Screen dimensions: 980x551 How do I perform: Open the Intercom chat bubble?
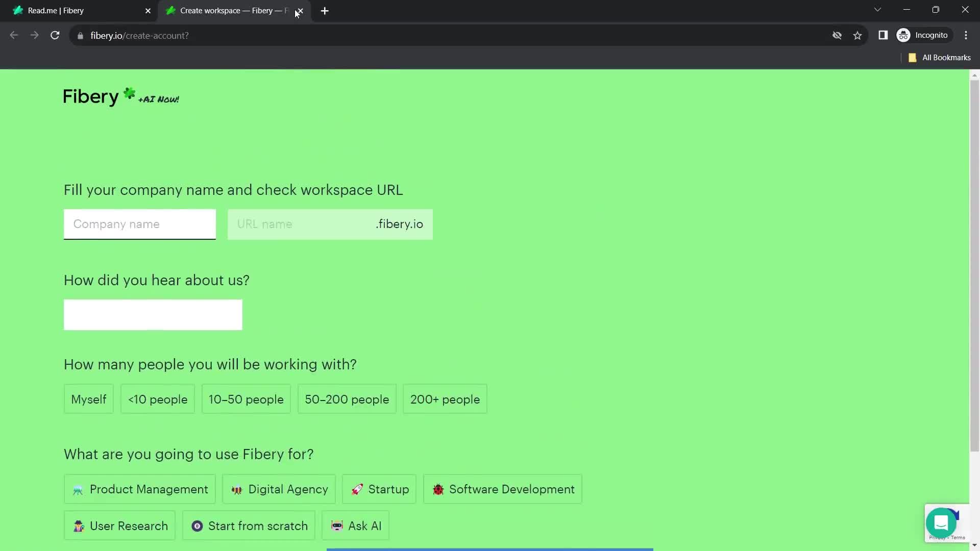coord(941,523)
